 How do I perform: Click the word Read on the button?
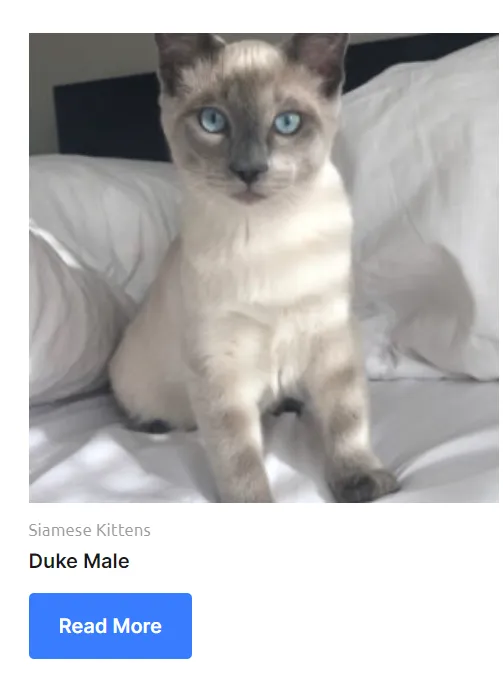(82, 626)
